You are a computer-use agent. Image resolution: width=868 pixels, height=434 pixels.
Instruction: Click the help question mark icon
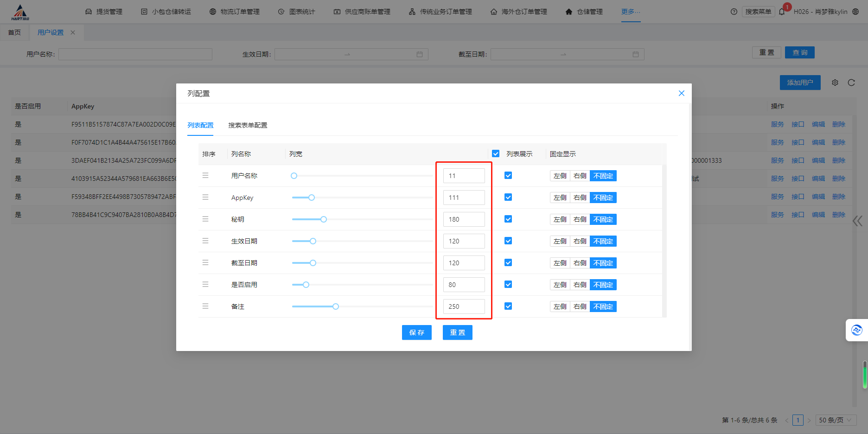click(734, 12)
